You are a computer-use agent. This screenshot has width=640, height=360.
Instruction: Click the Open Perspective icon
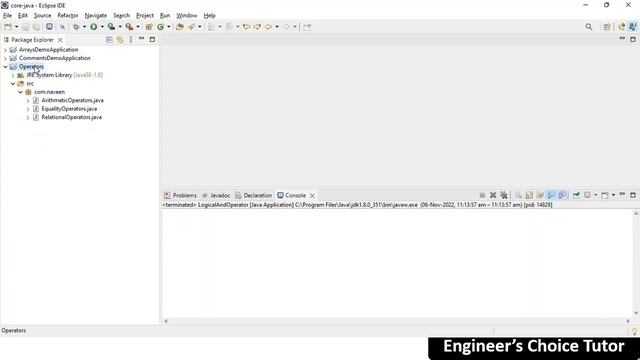[x=607, y=27]
